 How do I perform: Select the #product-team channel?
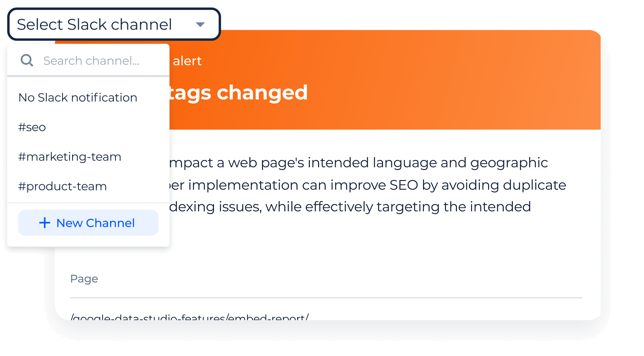63,186
